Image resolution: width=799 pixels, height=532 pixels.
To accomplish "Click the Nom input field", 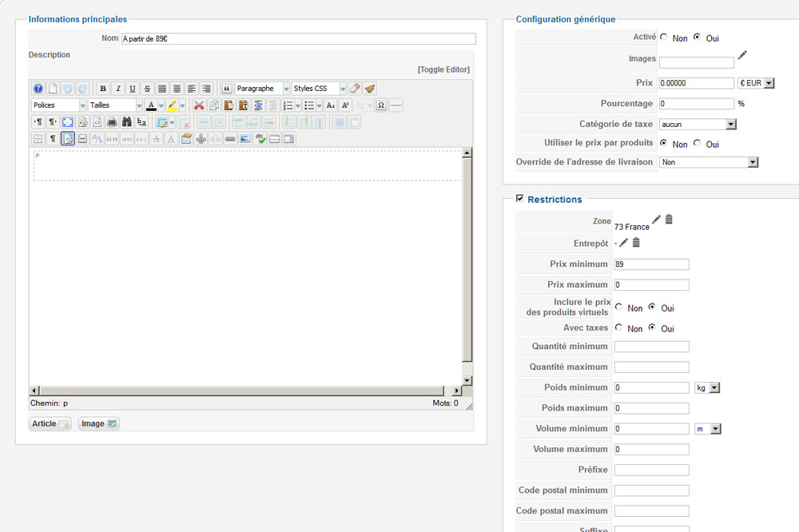I will [x=298, y=38].
